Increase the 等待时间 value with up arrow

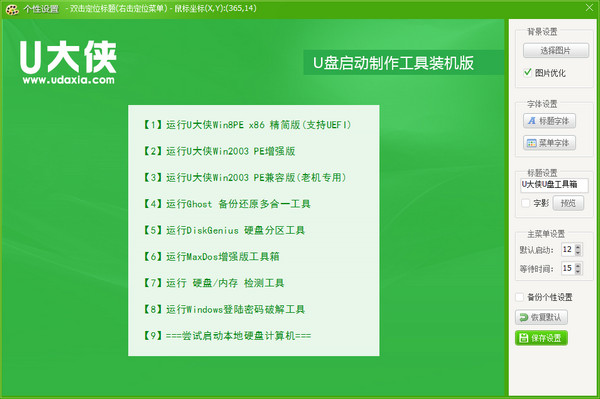coord(578,265)
